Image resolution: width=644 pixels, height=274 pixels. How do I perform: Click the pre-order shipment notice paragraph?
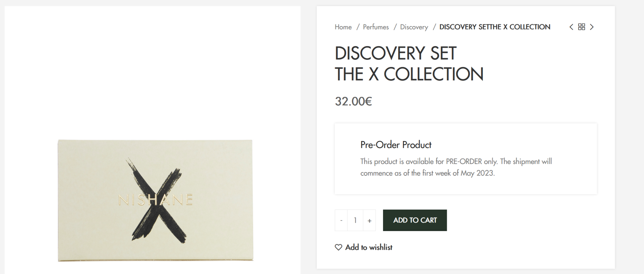[456, 167]
